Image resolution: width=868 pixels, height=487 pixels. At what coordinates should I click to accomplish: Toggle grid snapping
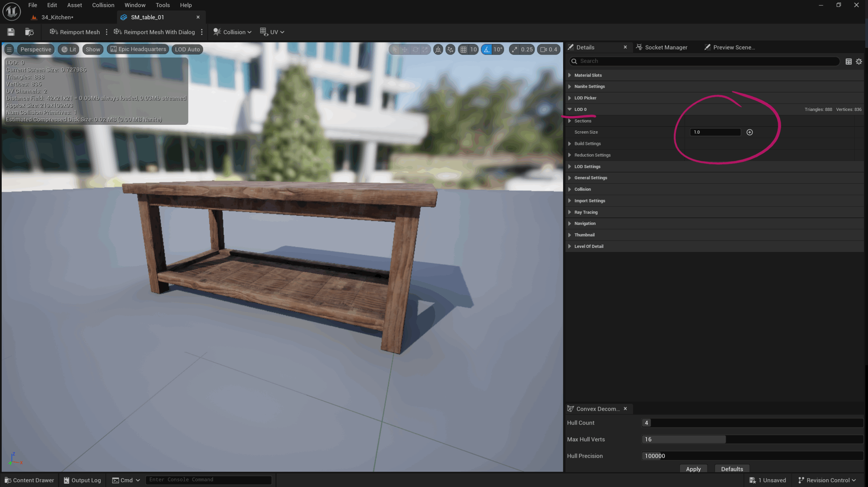tap(463, 50)
